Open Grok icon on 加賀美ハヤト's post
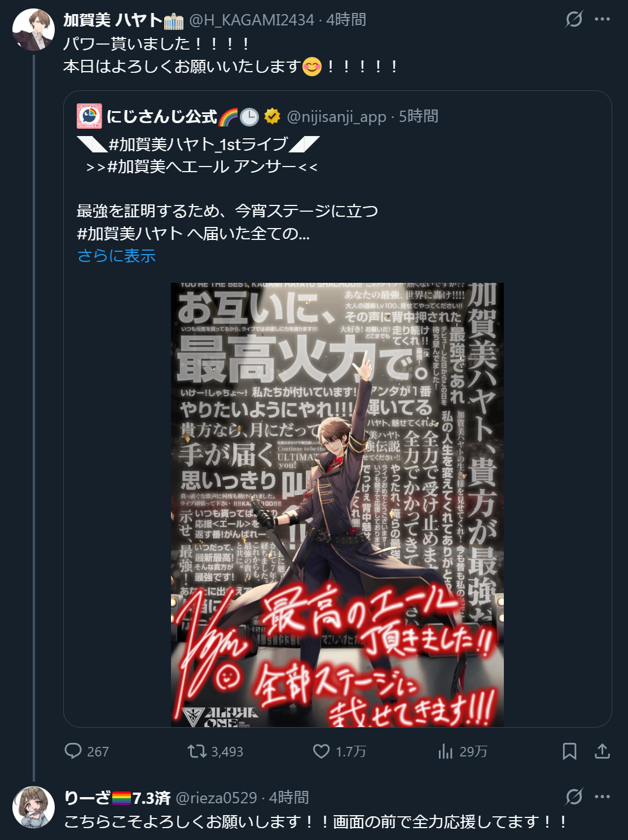 click(x=574, y=19)
